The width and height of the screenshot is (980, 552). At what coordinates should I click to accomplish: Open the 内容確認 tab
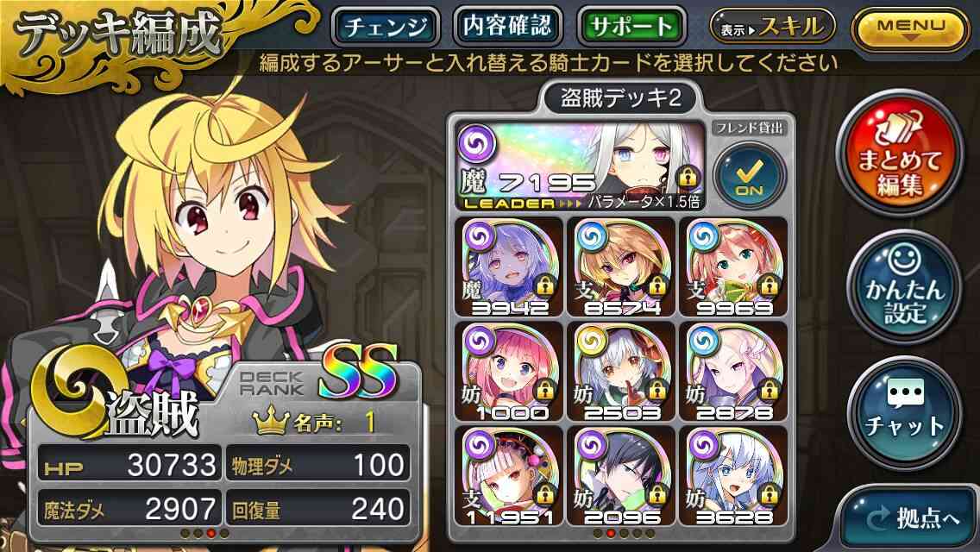tap(507, 26)
